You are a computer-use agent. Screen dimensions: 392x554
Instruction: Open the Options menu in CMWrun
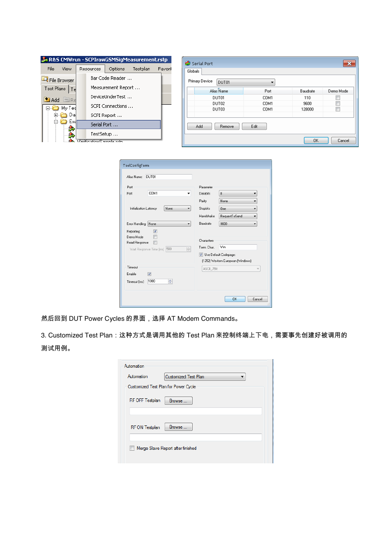(x=117, y=69)
